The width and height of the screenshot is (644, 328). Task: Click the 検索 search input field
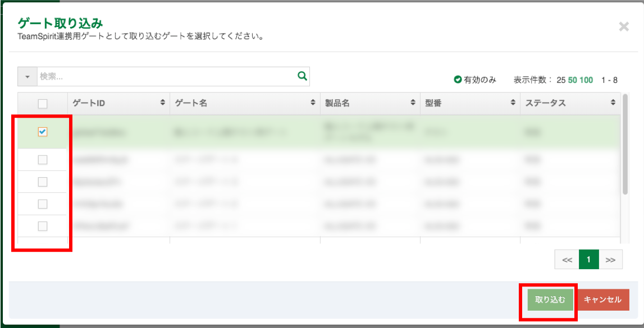pos(166,77)
